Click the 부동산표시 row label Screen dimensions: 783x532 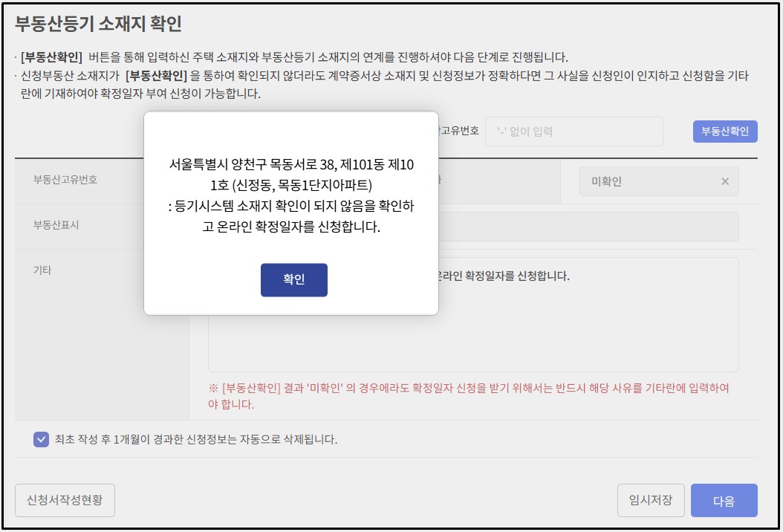[44, 226]
